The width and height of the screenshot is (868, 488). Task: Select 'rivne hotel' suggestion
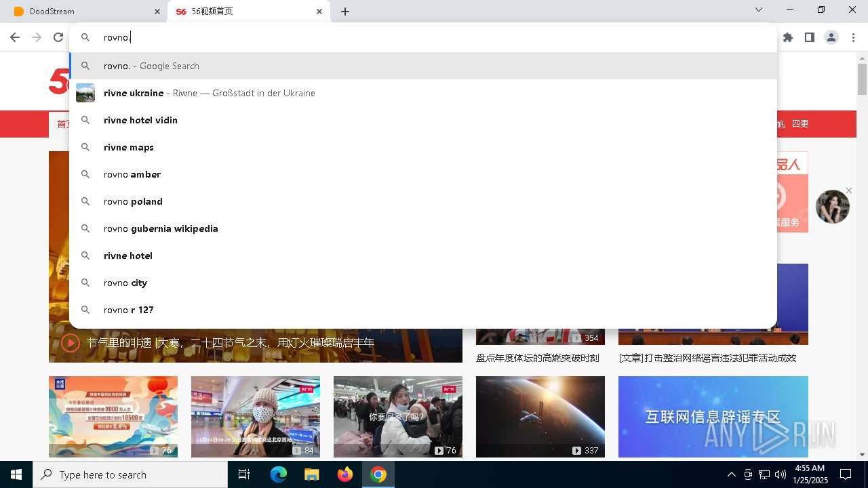coord(423,256)
